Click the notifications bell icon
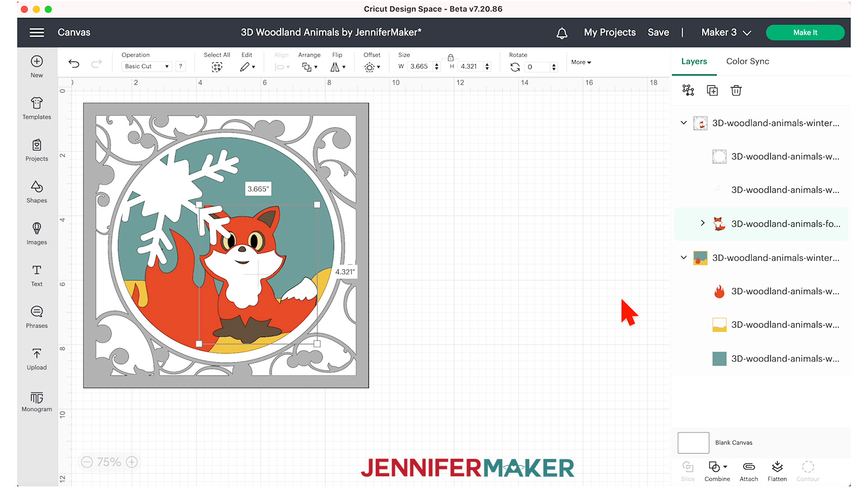This screenshot has height=488, width=868. pyautogui.click(x=562, y=33)
